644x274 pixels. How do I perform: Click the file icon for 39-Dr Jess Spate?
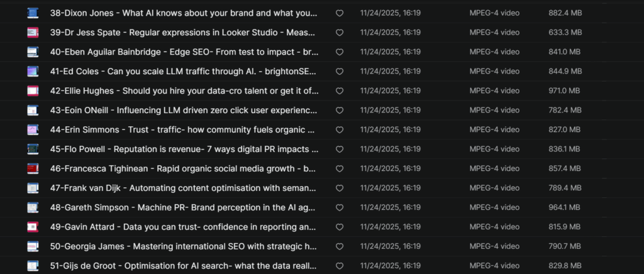33,32
